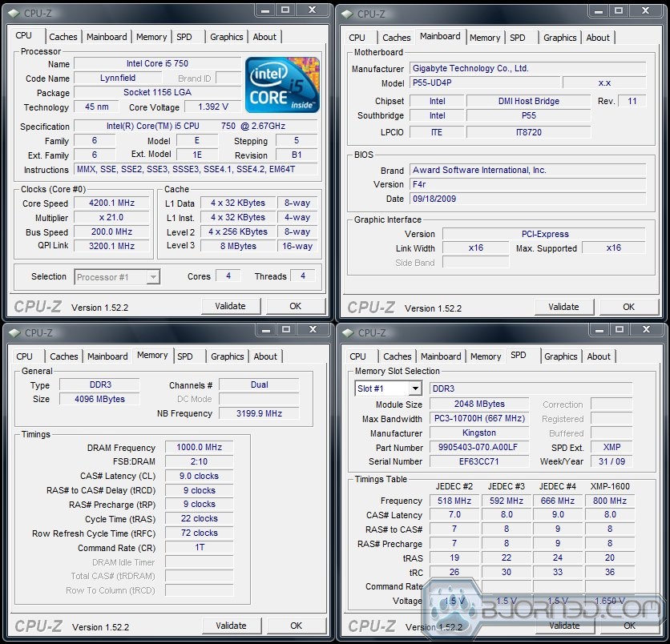Click the BIOS date 09/18/2009 field

527,199
